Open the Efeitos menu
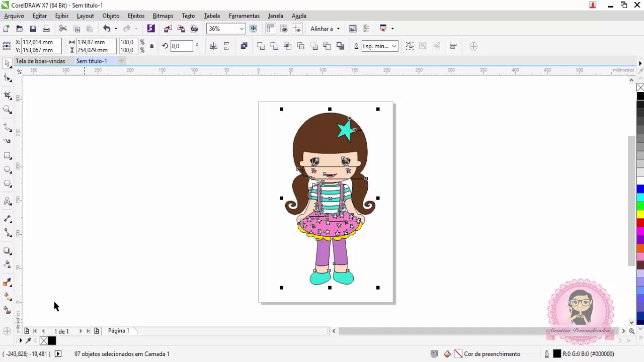This screenshot has width=644, height=362. [136, 16]
